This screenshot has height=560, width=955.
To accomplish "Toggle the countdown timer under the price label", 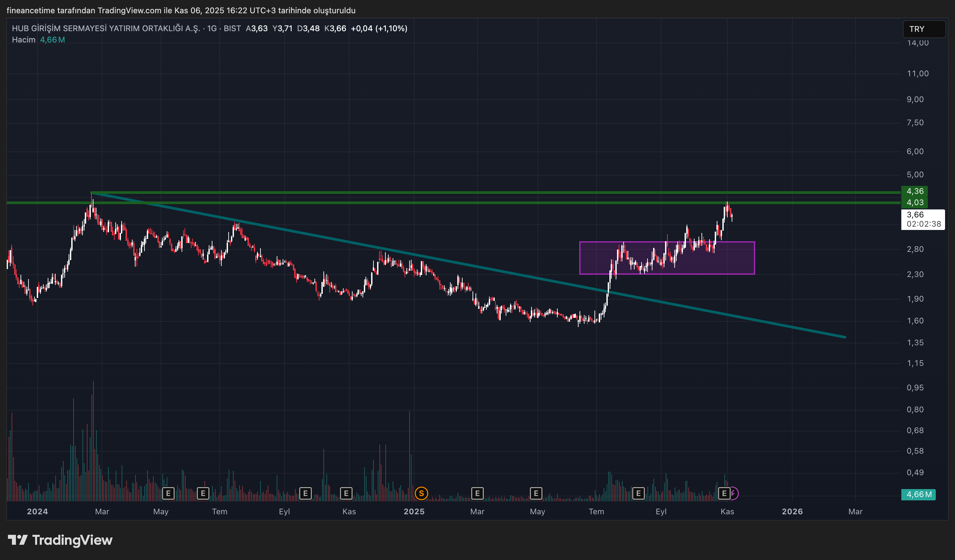I will pos(924,224).
